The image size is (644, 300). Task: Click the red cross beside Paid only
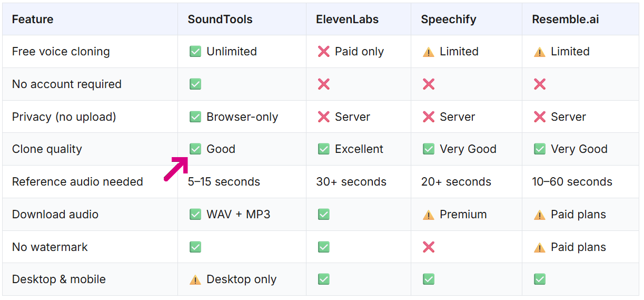(323, 52)
